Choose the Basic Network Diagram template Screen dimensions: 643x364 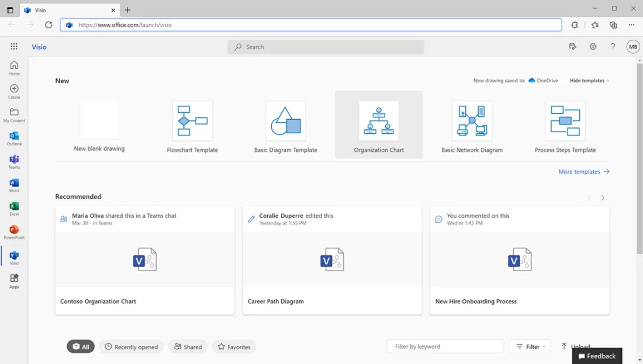[472, 127]
